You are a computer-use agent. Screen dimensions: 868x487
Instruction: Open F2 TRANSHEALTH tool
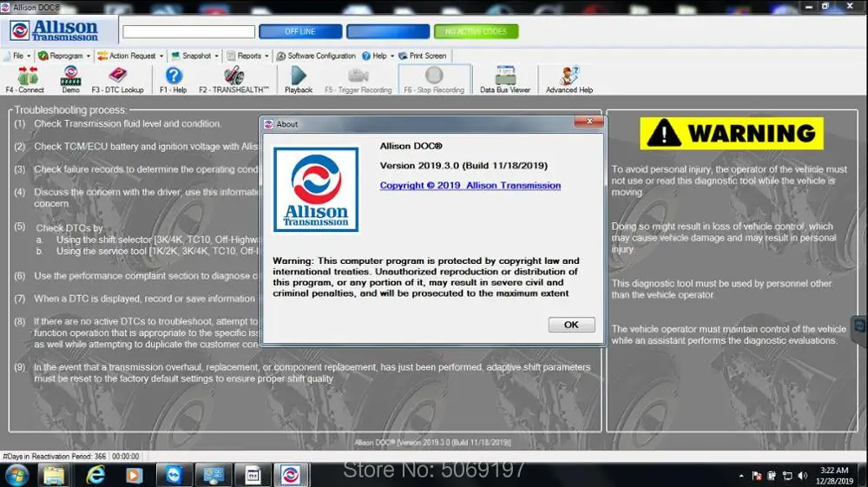pos(233,79)
